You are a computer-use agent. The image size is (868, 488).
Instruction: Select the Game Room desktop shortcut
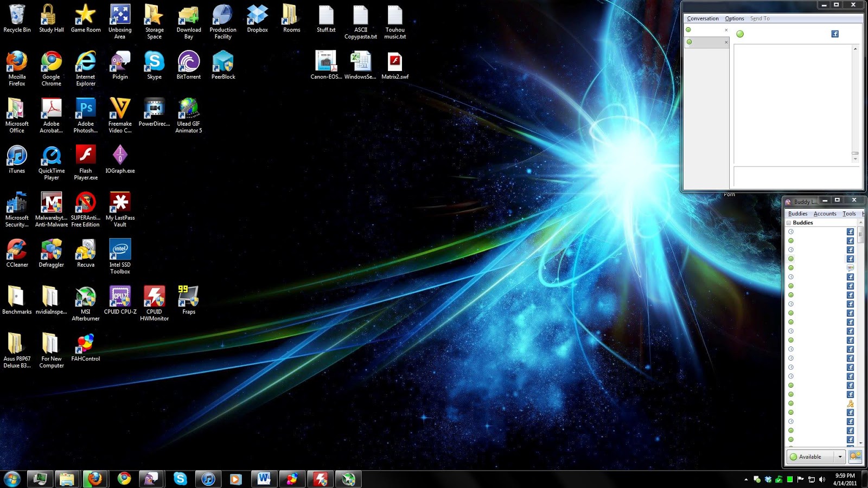tap(86, 19)
